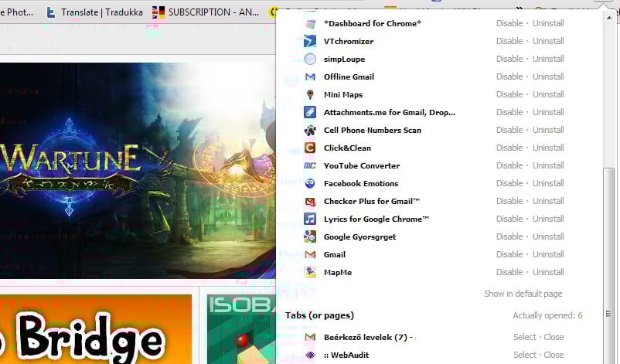Open the Translate | Tradukka bookmark
The image size is (620, 364).
[94, 12]
